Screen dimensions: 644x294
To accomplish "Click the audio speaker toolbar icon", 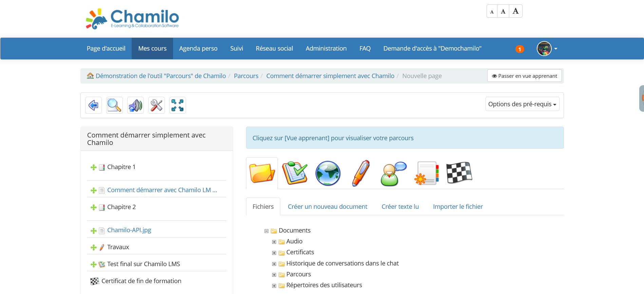I will (x=135, y=105).
